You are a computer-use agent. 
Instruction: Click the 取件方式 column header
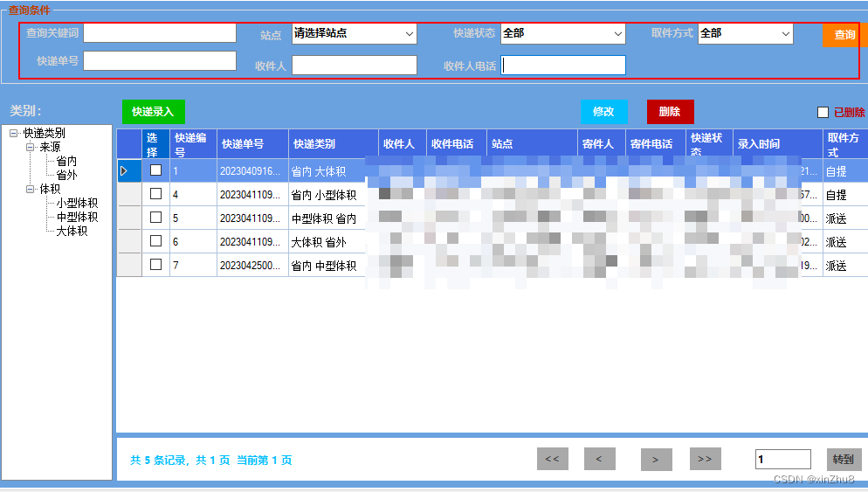tap(844, 144)
